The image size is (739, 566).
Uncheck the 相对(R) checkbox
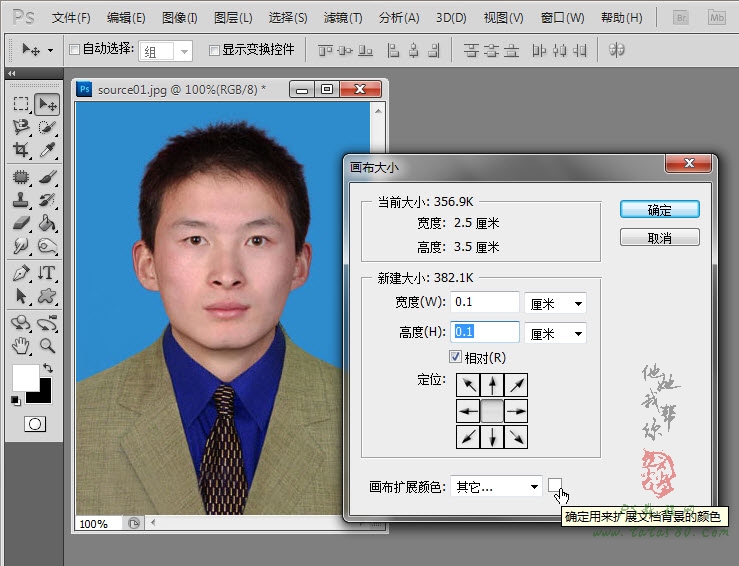click(455, 356)
